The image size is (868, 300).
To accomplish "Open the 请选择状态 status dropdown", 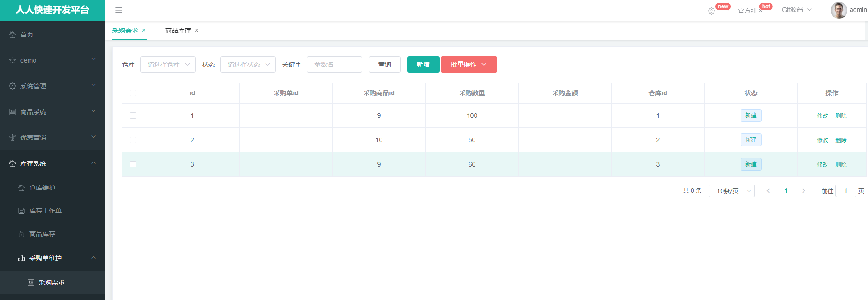I will (248, 64).
